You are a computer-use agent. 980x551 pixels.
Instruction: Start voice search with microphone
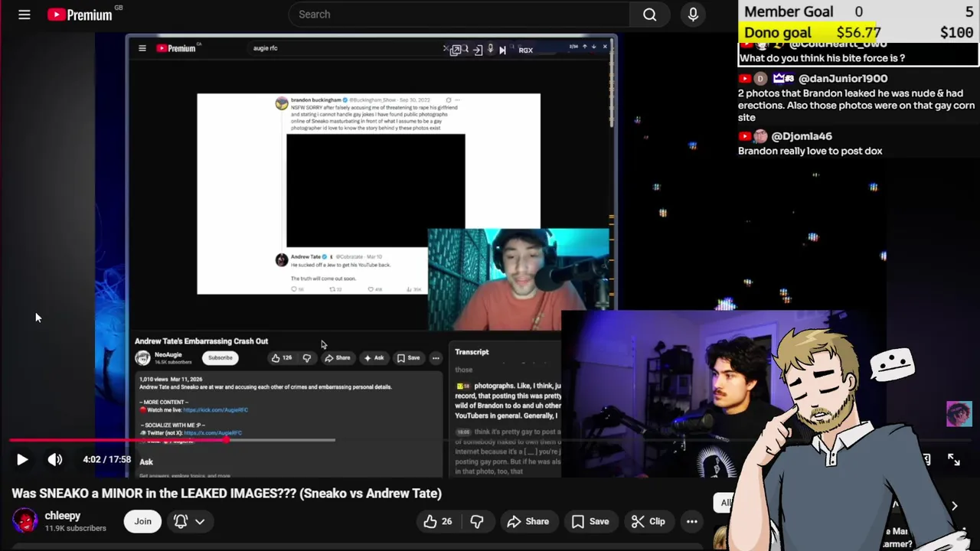tap(693, 15)
